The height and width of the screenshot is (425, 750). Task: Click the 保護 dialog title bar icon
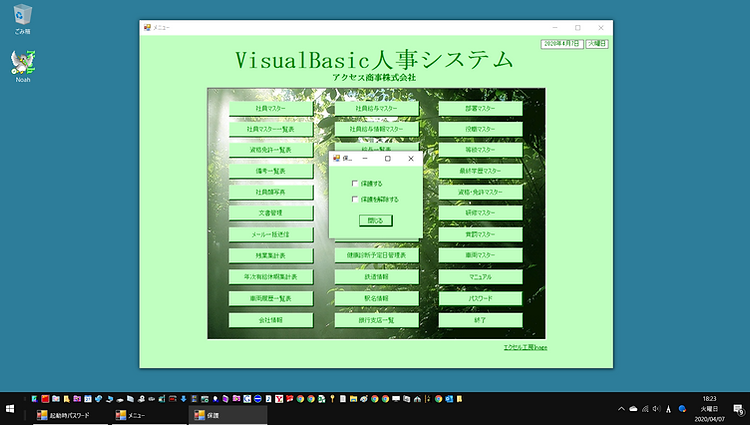[x=336, y=158]
